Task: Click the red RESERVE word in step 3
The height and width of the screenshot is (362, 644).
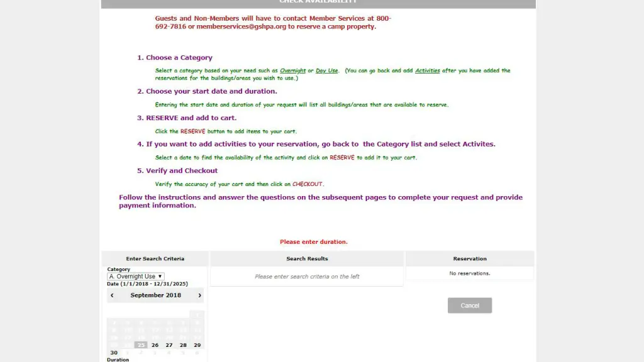Action: tap(192, 131)
